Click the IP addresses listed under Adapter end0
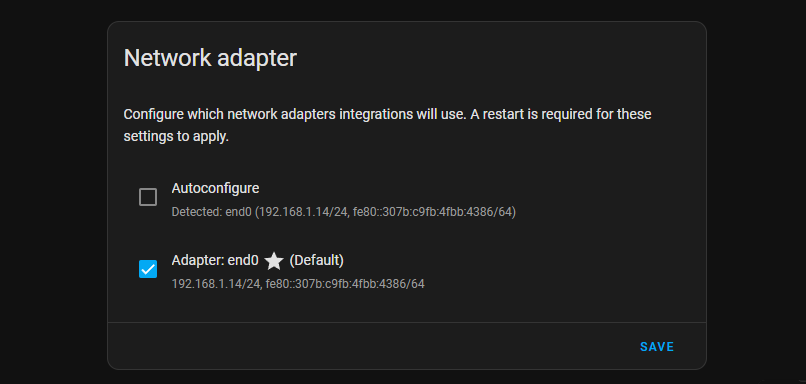The width and height of the screenshot is (806, 384). coord(298,284)
